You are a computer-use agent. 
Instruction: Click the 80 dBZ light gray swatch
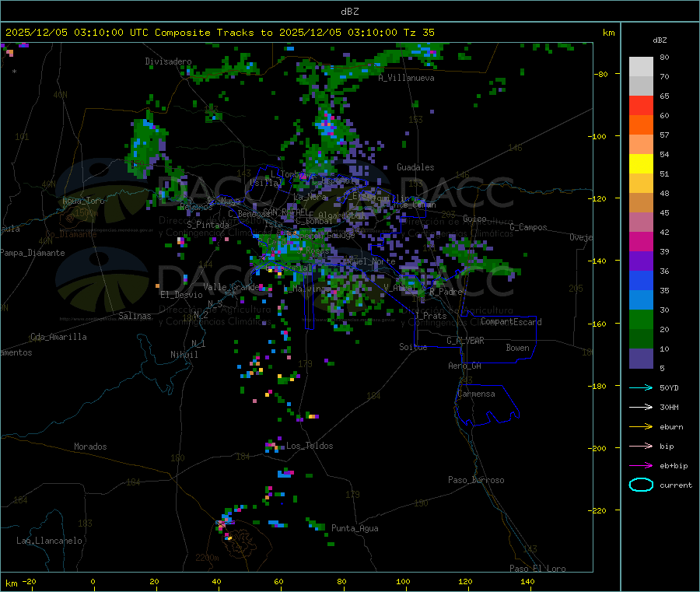click(x=641, y=67)
